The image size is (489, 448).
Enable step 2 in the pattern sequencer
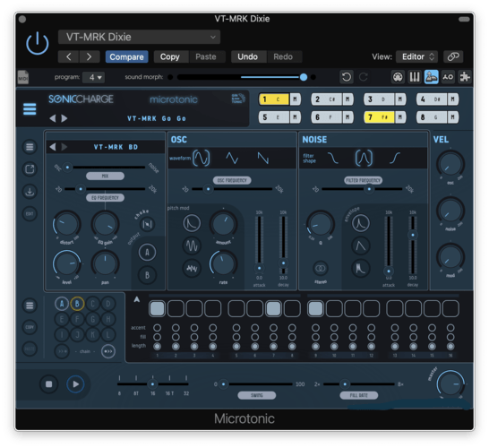[176, 308]
